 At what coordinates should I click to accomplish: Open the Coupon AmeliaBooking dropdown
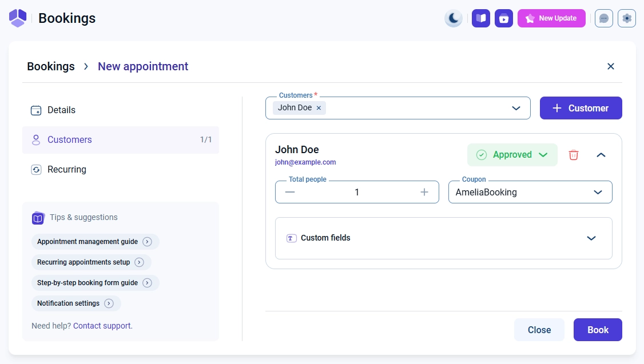pyautogui.click(x=530, y=192)
